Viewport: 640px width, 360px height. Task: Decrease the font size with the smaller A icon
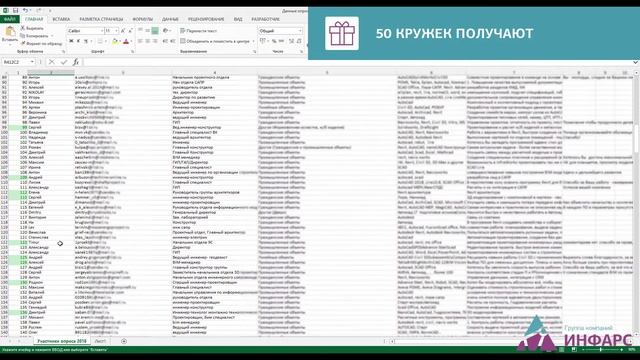[130, 31]
